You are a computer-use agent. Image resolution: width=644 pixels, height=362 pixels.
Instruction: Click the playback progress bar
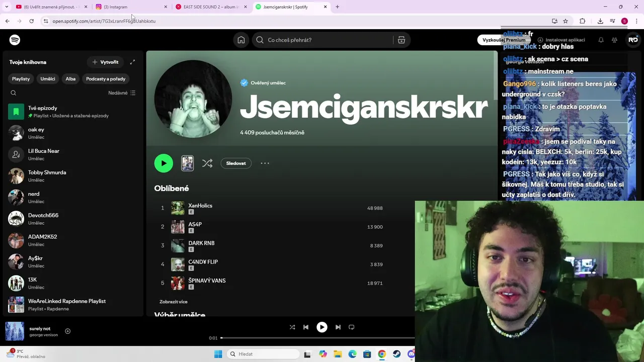[x=318, y=338]
